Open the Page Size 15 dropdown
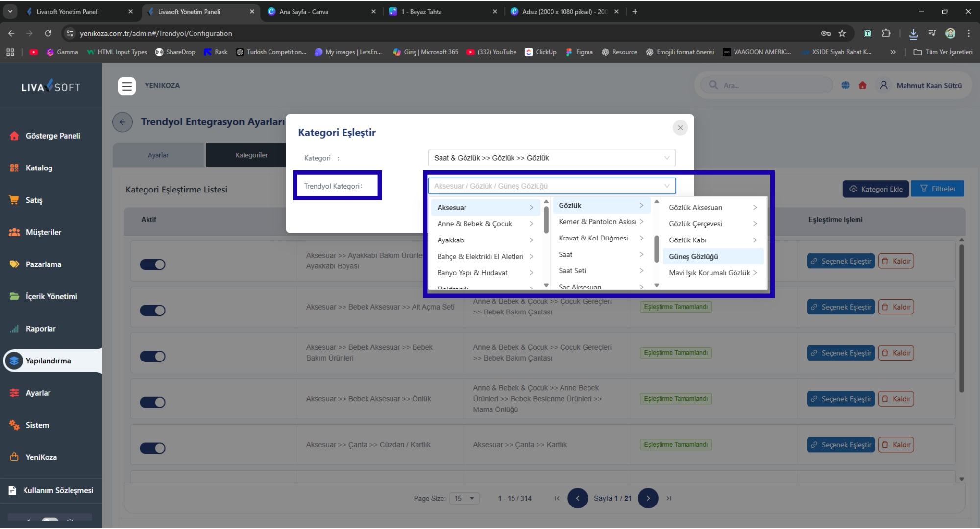The width and height of the screenshot is (980, 529). tap(464, 498)
